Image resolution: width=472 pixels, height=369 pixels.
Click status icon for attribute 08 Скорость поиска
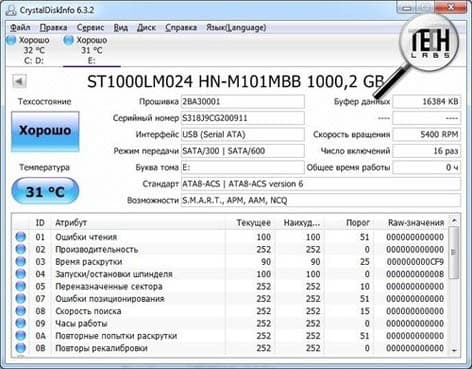point(21,311)
